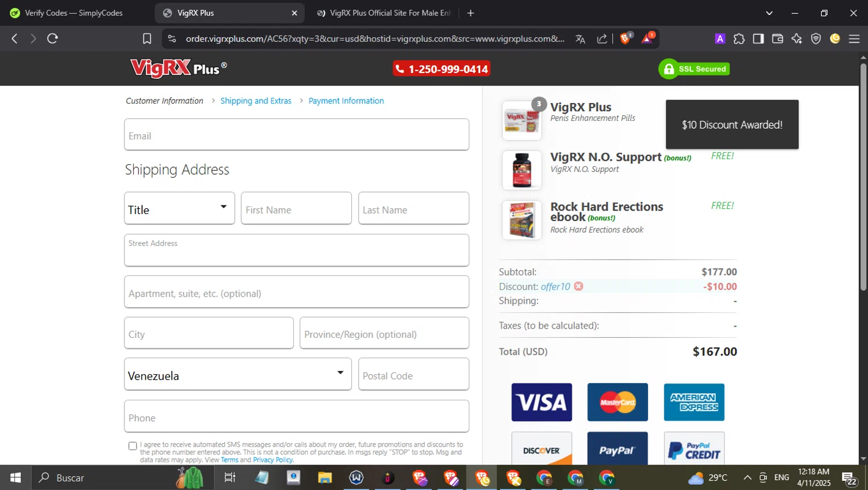Tick the SMS messages consent checkbox
Image resolution: width=868 pixels, height=490 pixels.
pos(133,446)
